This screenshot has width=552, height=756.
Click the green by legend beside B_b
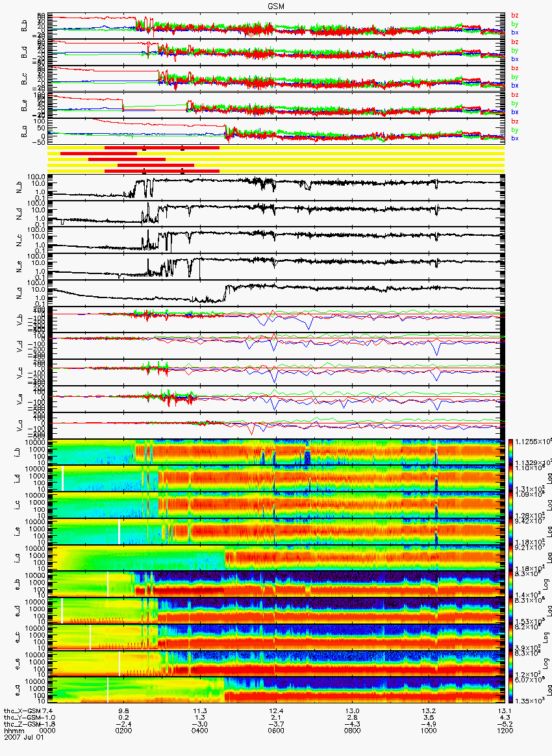[514, 24]
